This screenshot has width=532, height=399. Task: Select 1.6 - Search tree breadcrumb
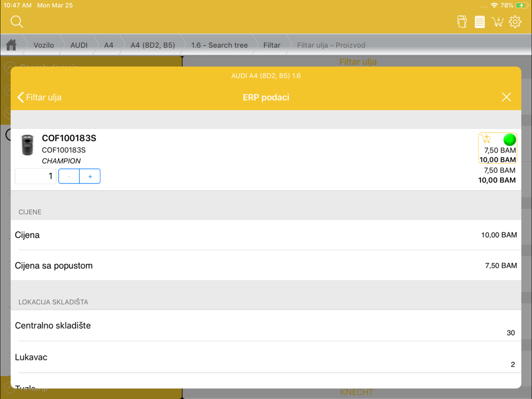click(219, 45)
